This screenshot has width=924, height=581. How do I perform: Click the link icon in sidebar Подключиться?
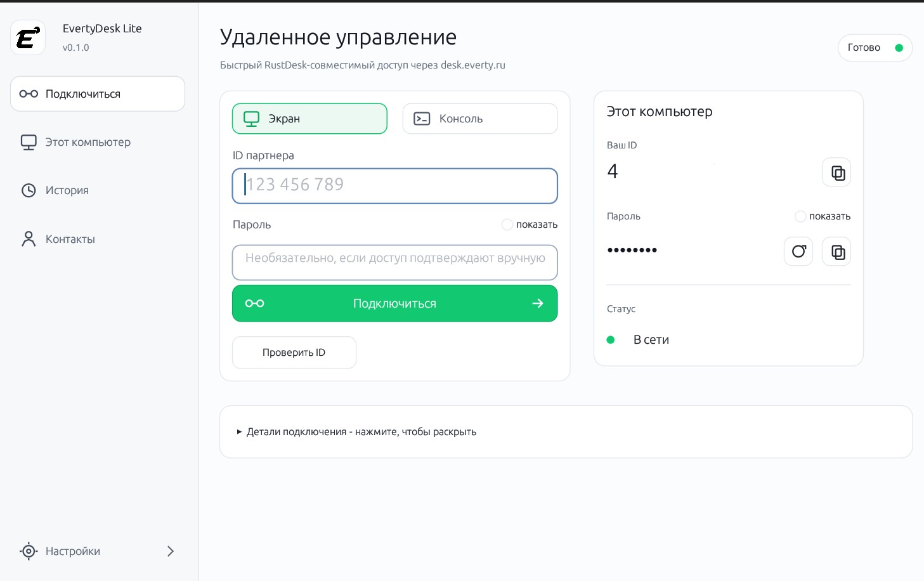point(29,94)
